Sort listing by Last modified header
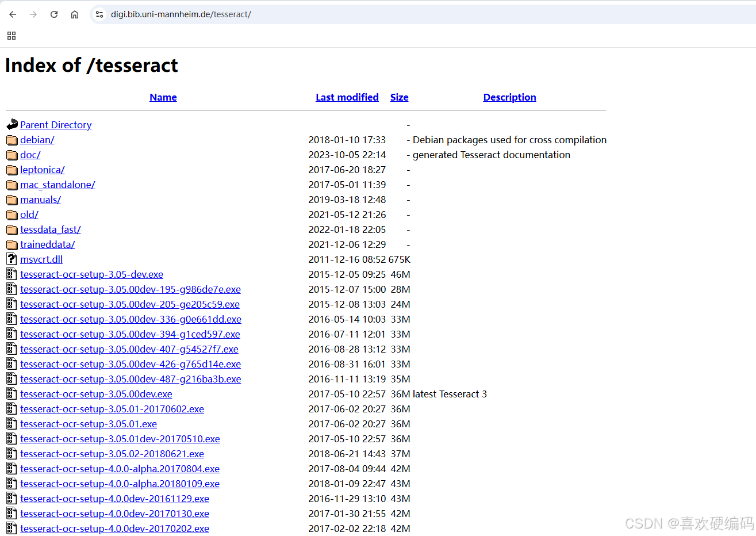The height and width of the screenshot is (536, 756). [x=347, y=97]
